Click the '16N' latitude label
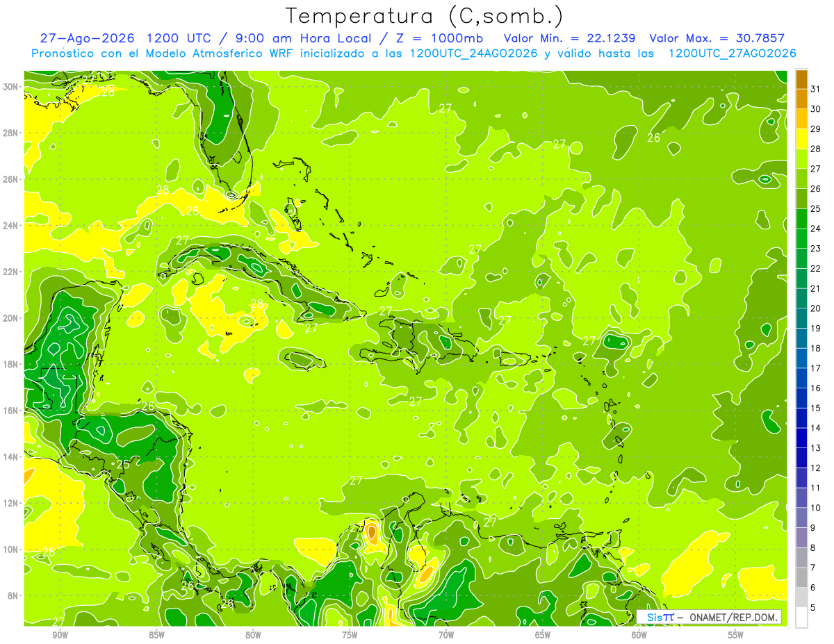 pyautogui.click(x=12, y=411)
